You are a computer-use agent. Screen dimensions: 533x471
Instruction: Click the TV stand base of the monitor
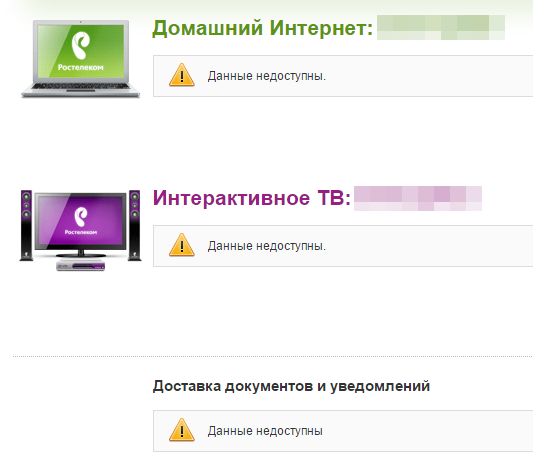(x=81, y=254)
